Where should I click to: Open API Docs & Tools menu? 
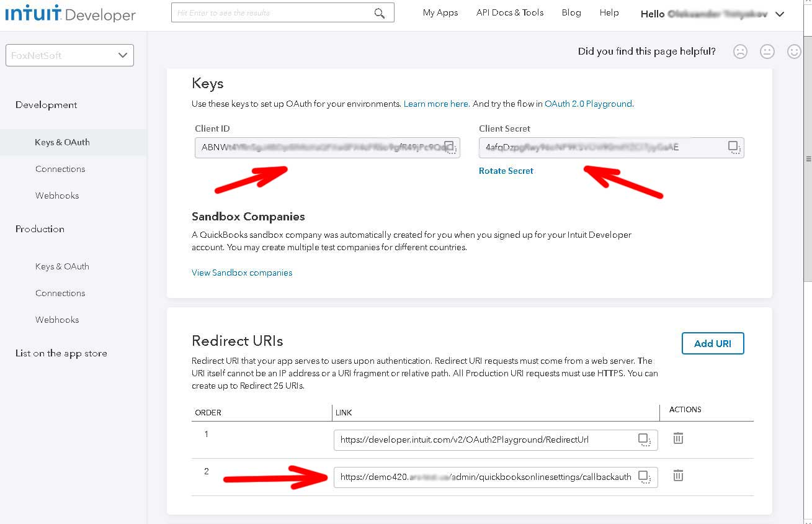(510, 12)
